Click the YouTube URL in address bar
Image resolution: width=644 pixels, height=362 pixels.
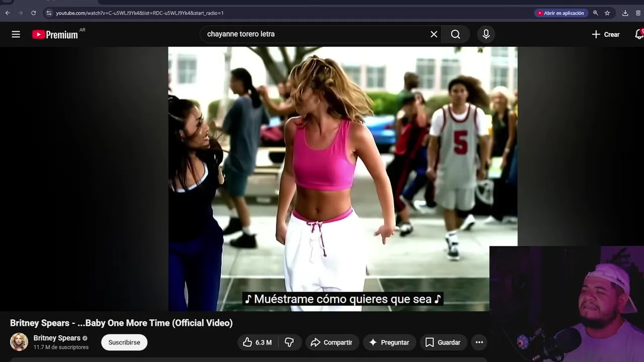point(139,13)
